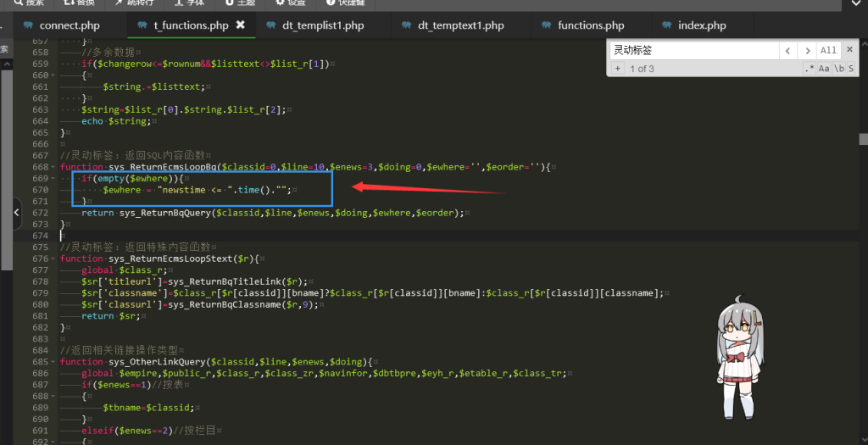Open the 设置 settings toolbar item
This screenshot has width=868, height=445.
(x=288, y=3)
